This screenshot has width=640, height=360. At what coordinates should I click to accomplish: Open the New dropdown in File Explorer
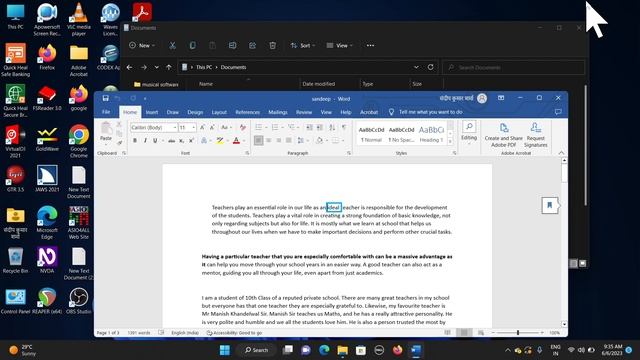142,46
